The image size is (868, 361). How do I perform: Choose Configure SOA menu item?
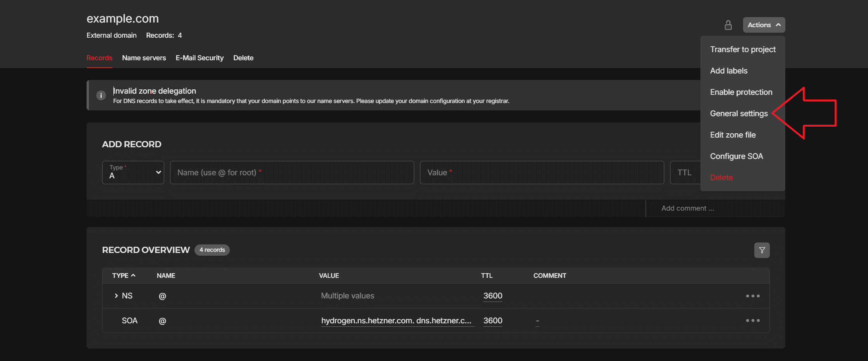(736, 156)
